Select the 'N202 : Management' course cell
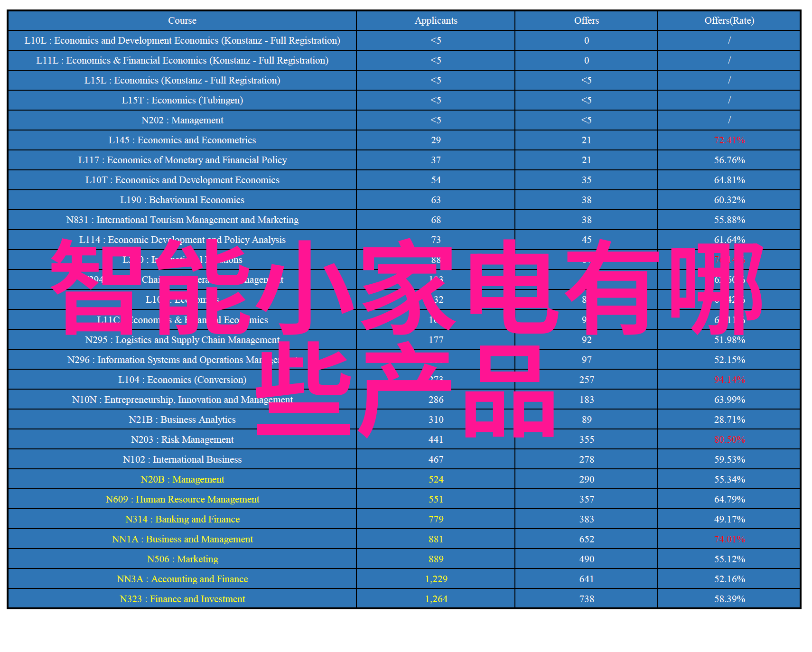This screenshot has height=652, width=812. coord(182,120)
